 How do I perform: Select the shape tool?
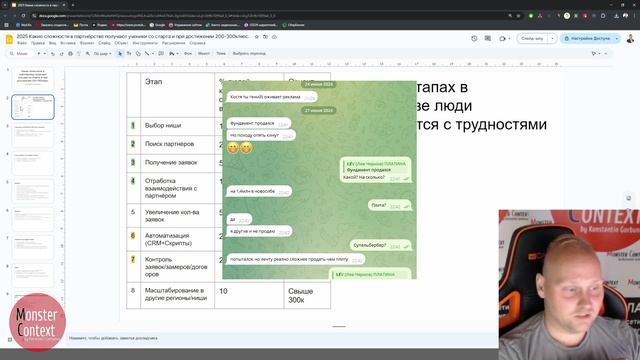[x=138, y=53]
